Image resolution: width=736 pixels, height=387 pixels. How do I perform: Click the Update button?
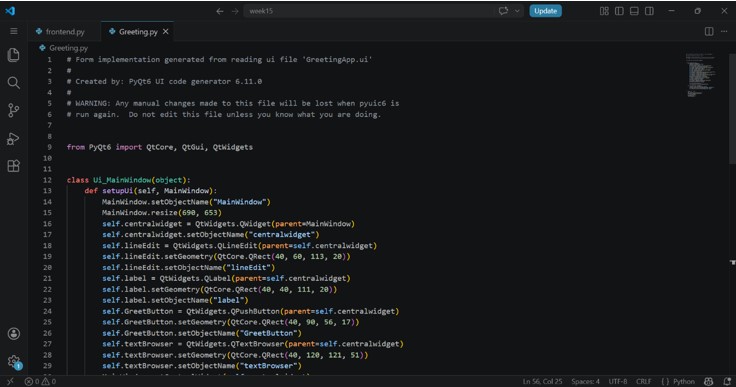[545, 11]
